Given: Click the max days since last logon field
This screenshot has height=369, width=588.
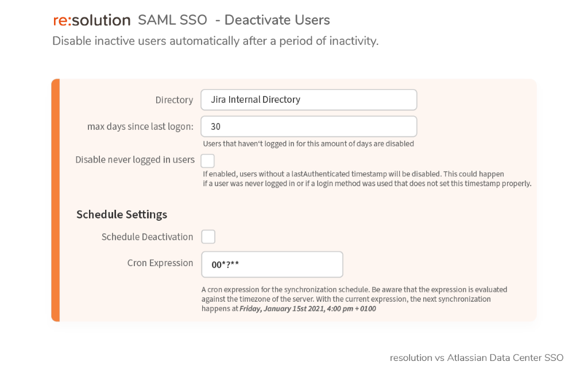Looking at the screenshot, I should coord(308,126).
